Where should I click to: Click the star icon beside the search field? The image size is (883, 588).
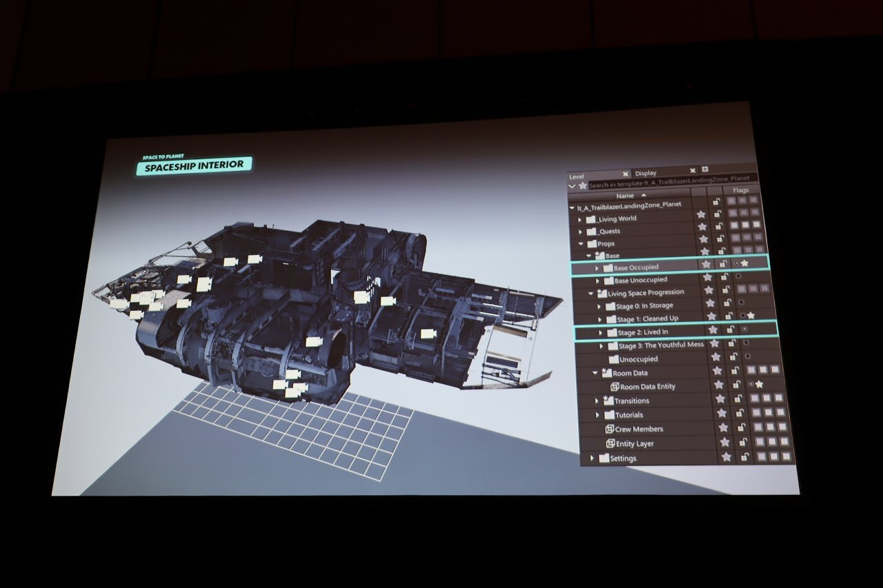(583, 185)
